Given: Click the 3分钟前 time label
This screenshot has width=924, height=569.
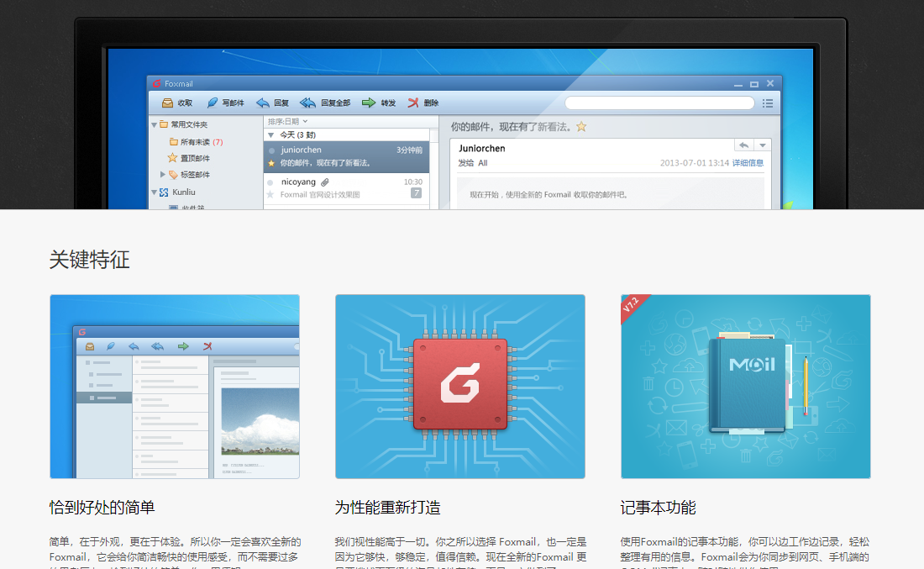Looking at the screenshot, I should point(410,150).
